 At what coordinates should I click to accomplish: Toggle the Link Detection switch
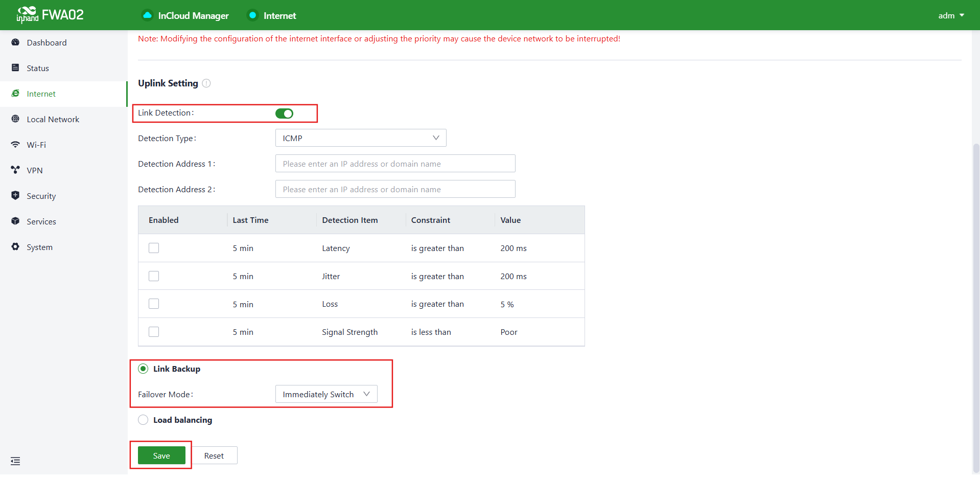pyautogui.click(x=284, y=113)
